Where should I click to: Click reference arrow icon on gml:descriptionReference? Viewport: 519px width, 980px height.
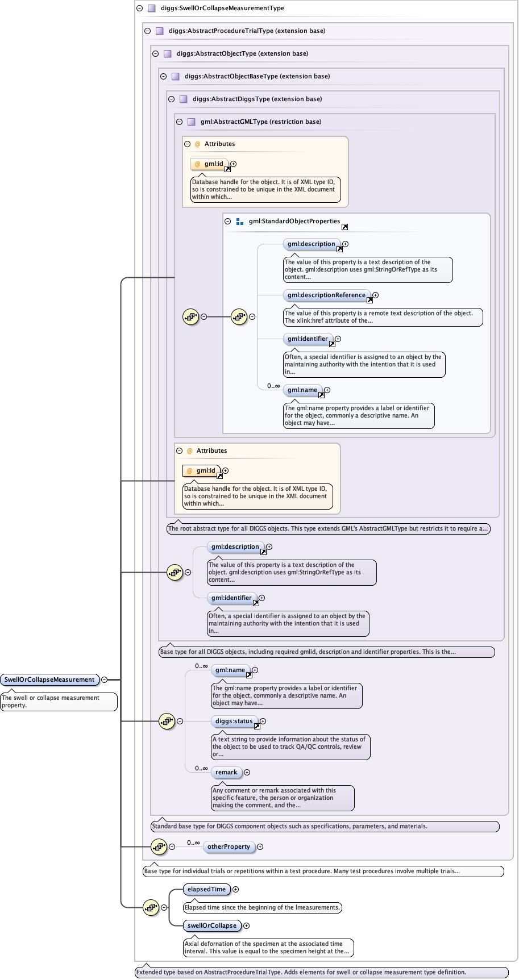tap(369, 300)
